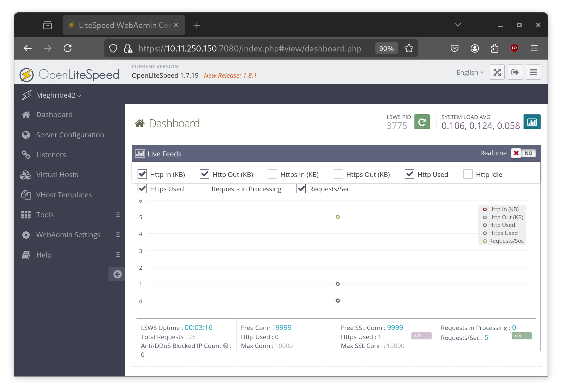The image size is (562, 392).
Task: Toggle fullscreen mode icon in header
Action: point(497,72)
